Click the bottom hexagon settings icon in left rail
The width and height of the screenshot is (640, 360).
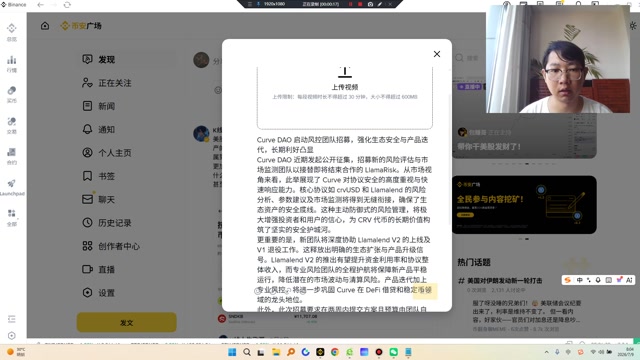tap(11, 336)
